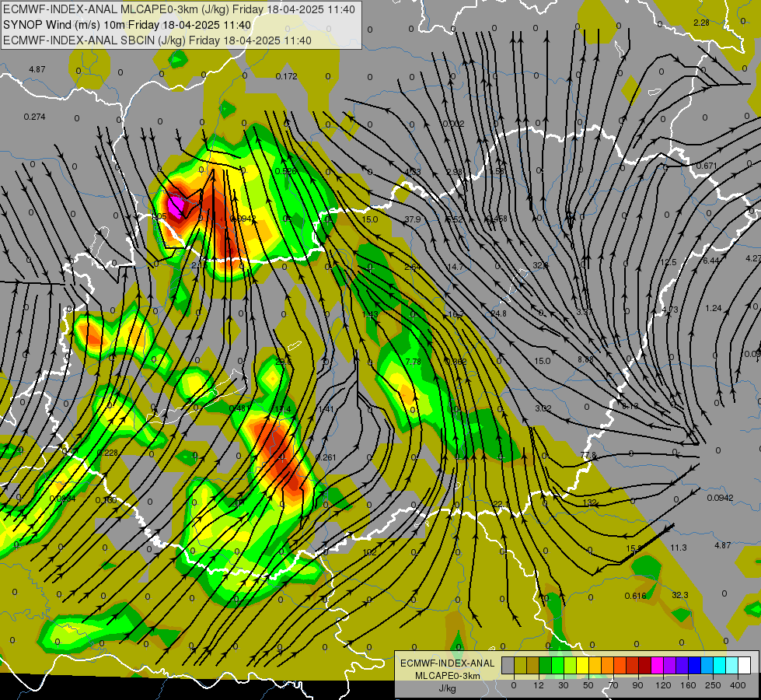
Task: Click the legend tick label '30'
Action: (x=564, y=685)
